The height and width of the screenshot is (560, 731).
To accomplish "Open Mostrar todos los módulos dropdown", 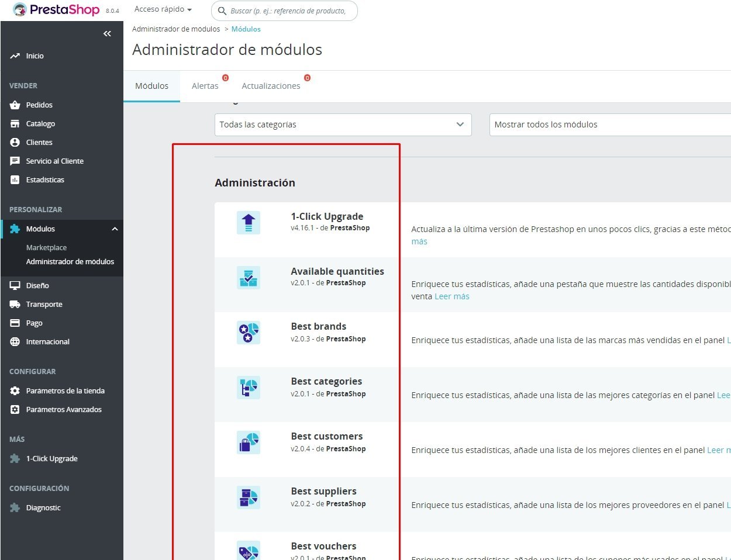I will [610, 125].
